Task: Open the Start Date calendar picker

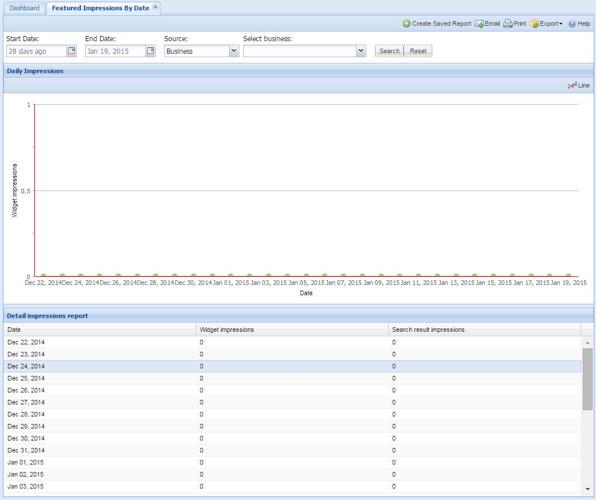Action: (x=71, y=51)
